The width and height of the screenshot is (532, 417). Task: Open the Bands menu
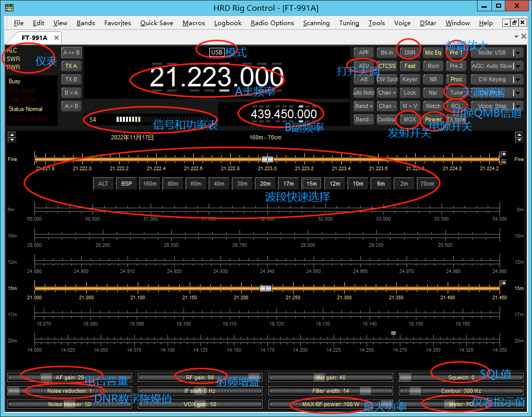pos(85,23)
